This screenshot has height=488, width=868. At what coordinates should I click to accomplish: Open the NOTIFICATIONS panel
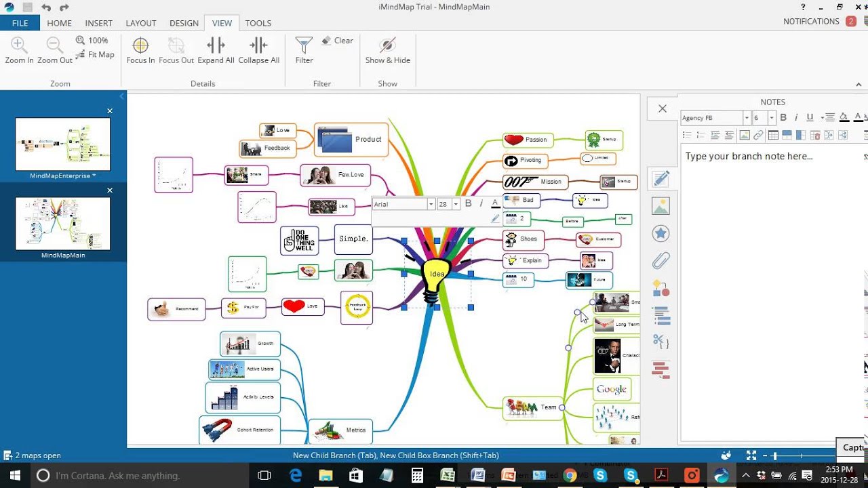[x=819, y=22]
